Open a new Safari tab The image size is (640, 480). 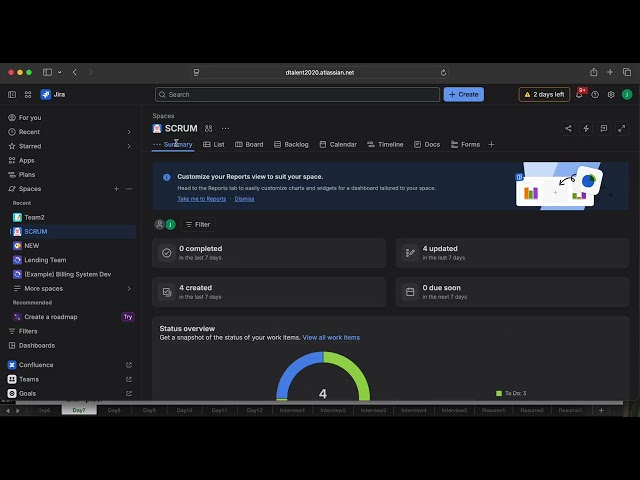click(x=610, y=72)
